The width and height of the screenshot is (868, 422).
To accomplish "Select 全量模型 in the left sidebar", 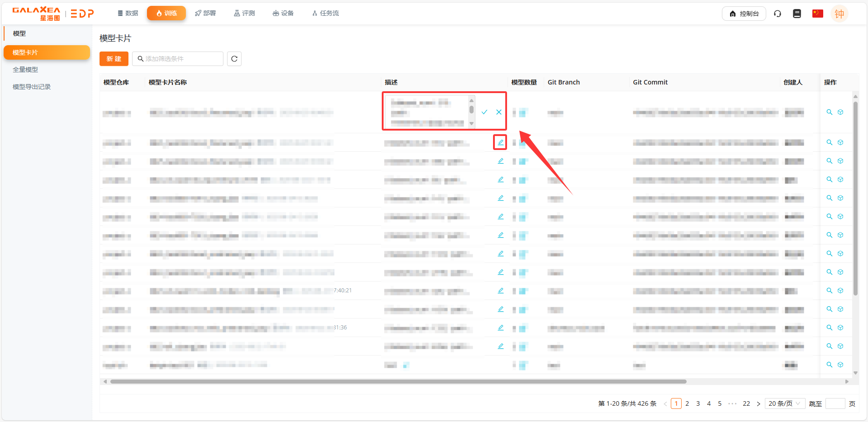I will pos(25,70).
